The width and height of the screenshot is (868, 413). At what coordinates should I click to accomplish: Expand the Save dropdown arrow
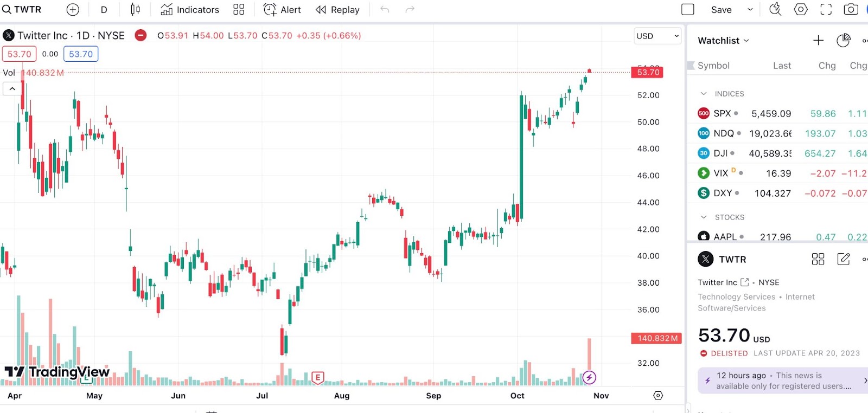(x=750, y=10)
